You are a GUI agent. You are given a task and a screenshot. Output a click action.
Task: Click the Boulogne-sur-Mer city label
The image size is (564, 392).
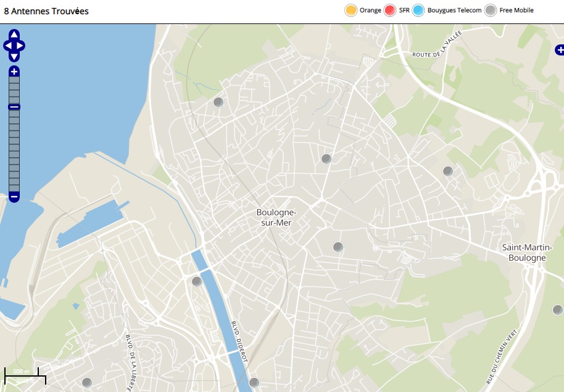pyautogui.click(x=276, y=218)
